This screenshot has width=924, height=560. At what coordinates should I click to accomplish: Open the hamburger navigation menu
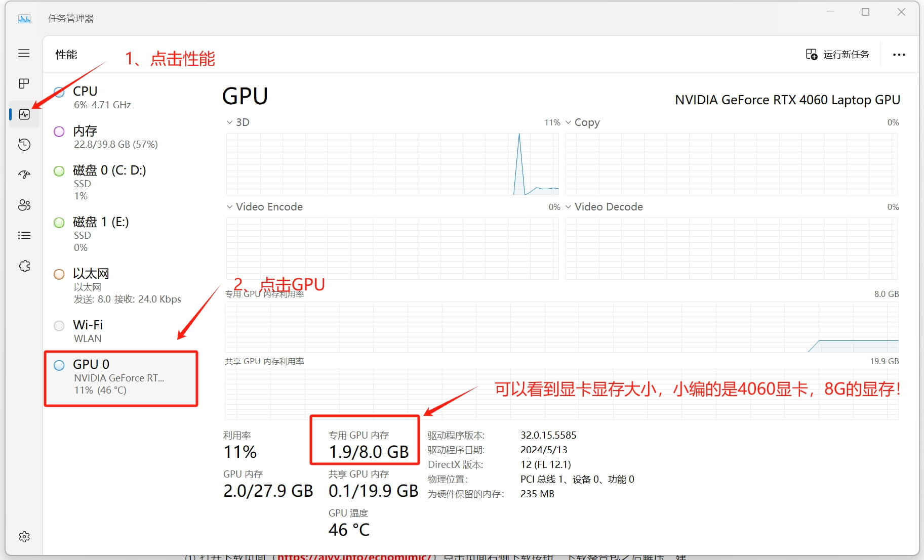[24, 54]
